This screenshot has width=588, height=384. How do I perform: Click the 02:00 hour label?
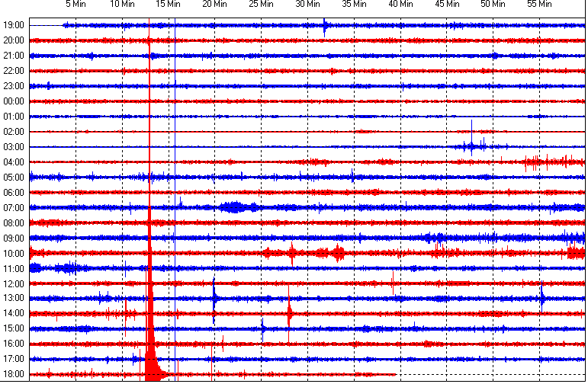click(14, 132)
